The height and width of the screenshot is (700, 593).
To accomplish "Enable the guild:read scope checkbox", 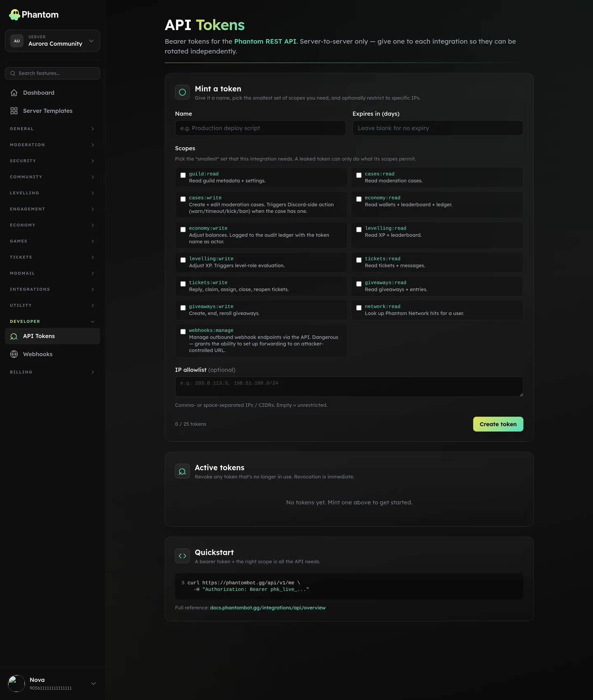I will (x=183, y=175).
